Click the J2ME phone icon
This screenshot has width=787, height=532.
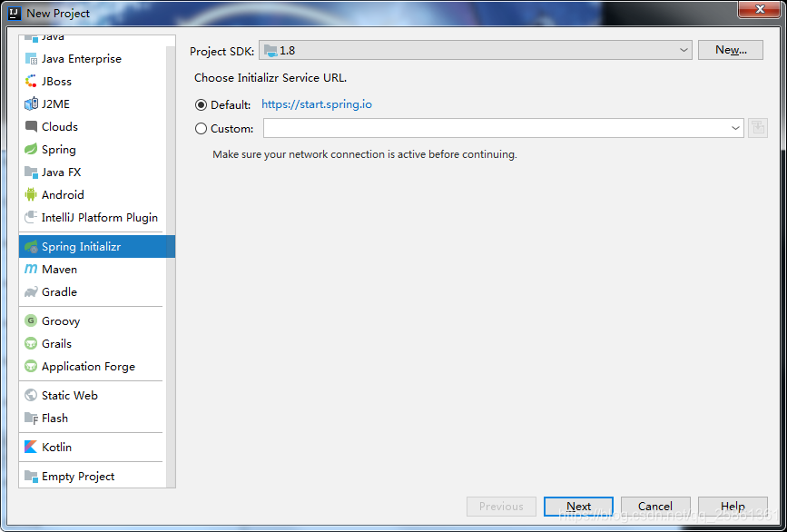point(31,103)
